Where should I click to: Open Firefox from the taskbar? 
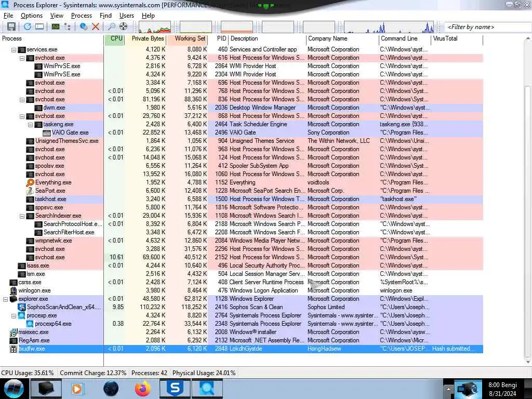[143, 389]
